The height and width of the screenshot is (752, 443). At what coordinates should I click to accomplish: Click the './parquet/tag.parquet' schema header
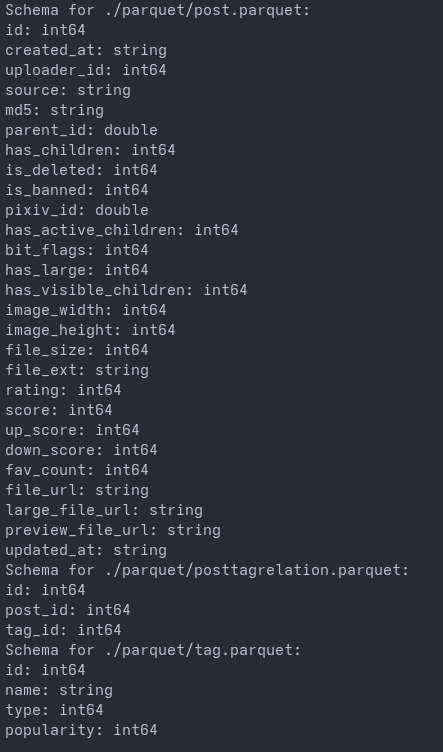click(x=153, y=650)
